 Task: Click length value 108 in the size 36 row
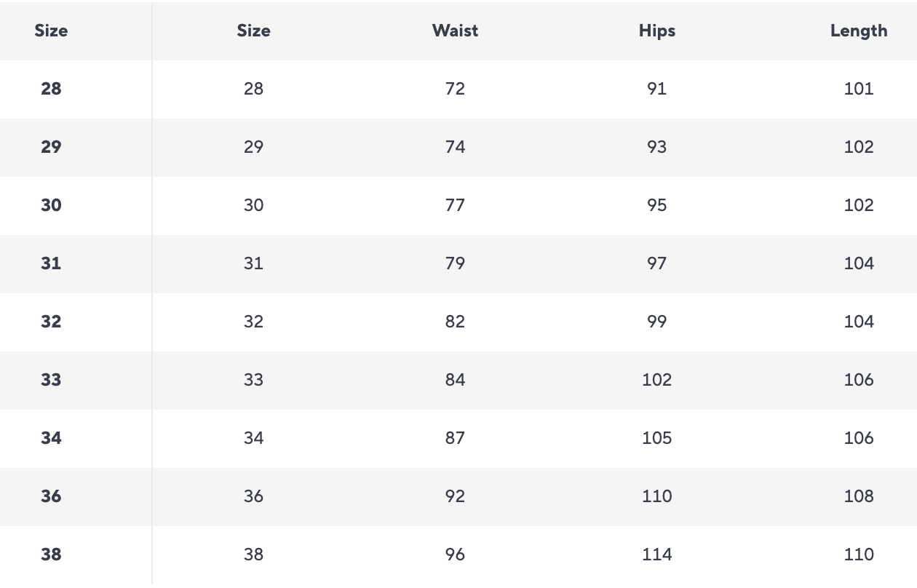pos(858,496)
